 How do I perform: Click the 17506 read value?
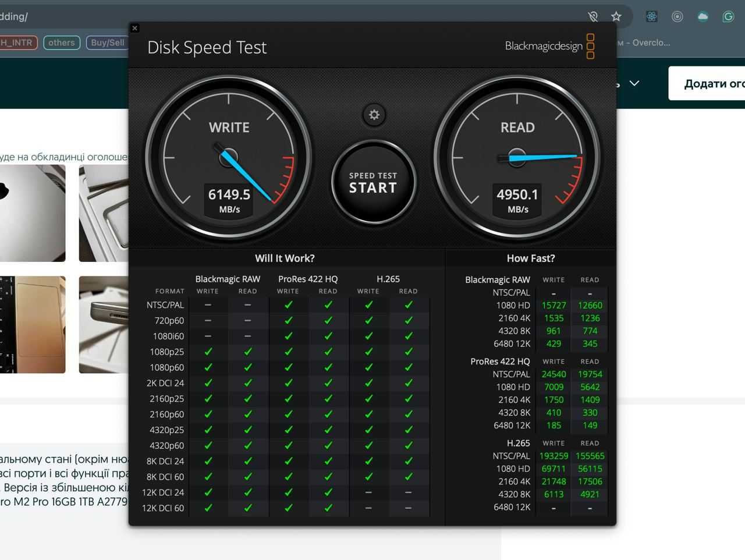coord(590,481)
